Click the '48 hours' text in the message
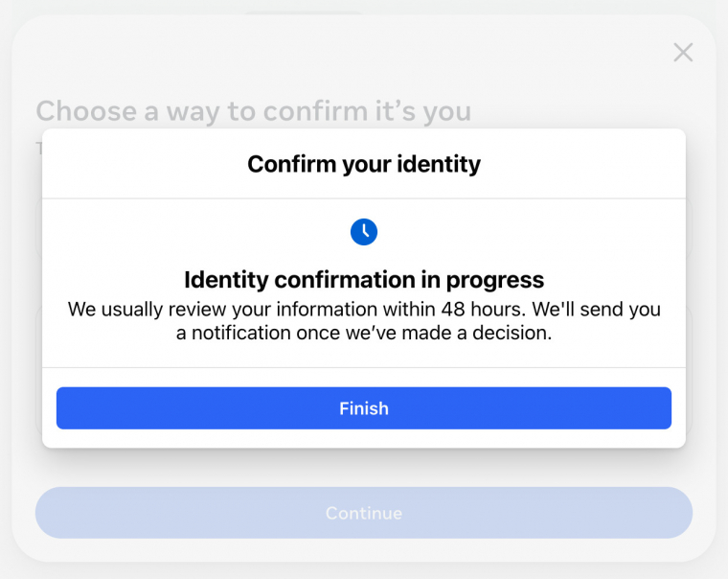Screen dimensions: 728x579 tap(483, 309)
